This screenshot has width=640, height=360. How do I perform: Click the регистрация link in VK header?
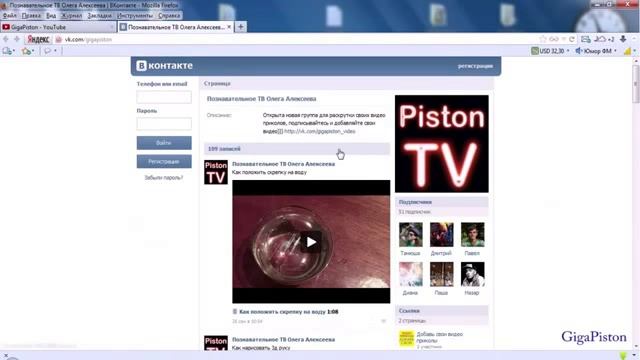[x=475, y=66]
